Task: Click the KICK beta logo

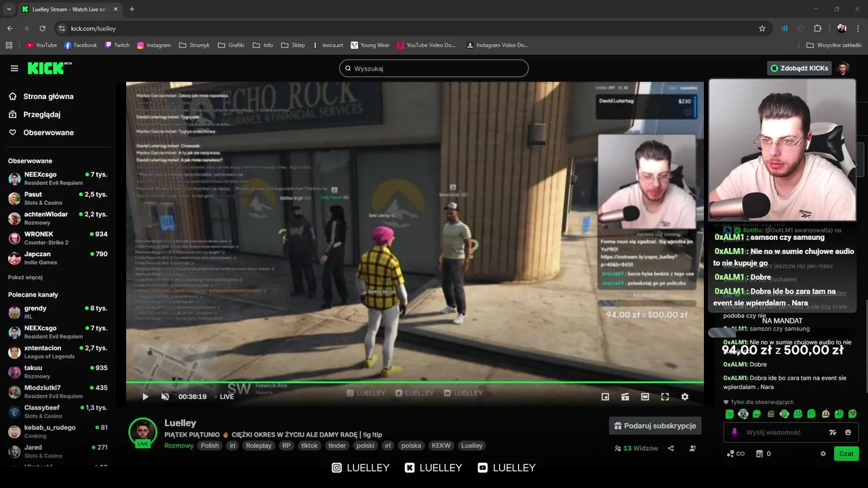Action: (50, 68)
